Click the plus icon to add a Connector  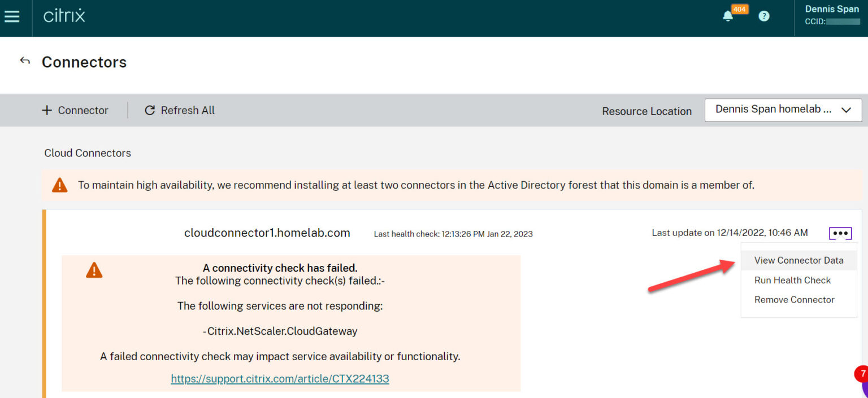click(46, 110)
